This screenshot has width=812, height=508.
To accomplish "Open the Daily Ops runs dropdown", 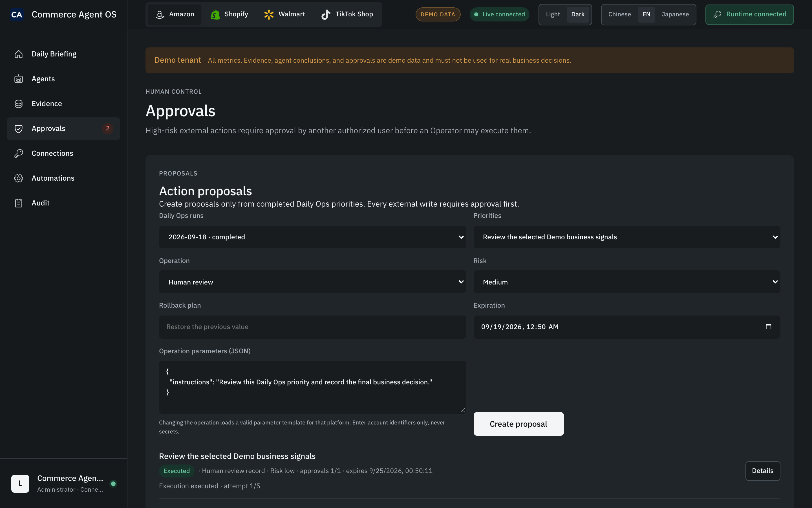I will 312,237.
